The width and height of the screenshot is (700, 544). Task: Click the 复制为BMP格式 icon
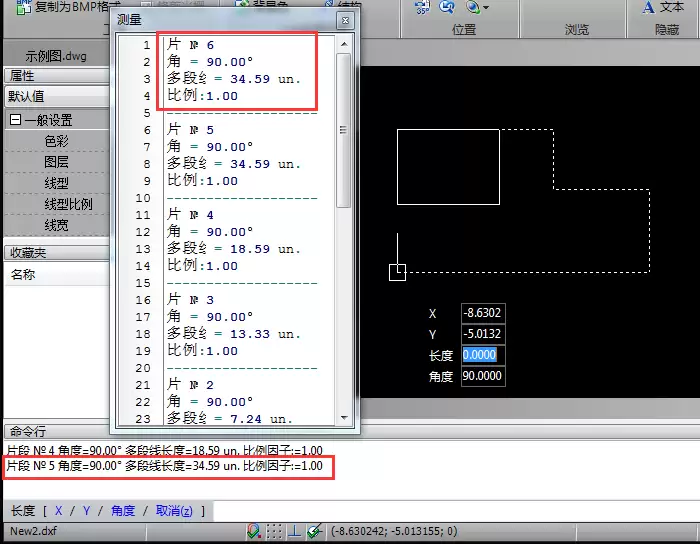[x=23, y=7]
